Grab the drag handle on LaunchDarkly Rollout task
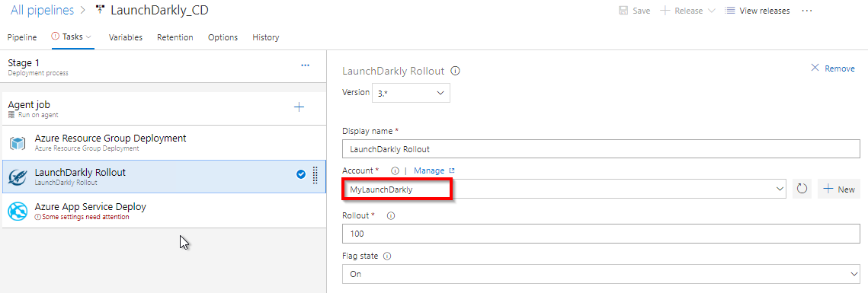 pyautogui.click(x=315, y=175)
